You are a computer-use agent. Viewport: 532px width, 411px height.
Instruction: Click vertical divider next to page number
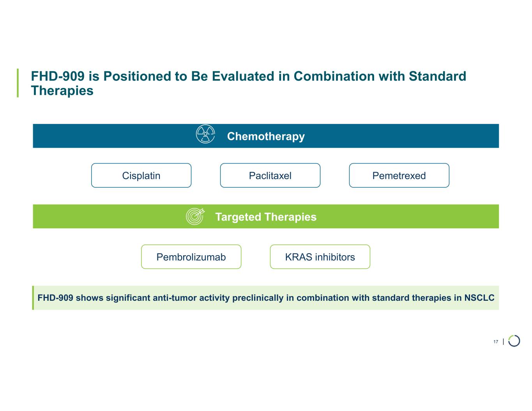pyautogui.click(x=504, y=342)
